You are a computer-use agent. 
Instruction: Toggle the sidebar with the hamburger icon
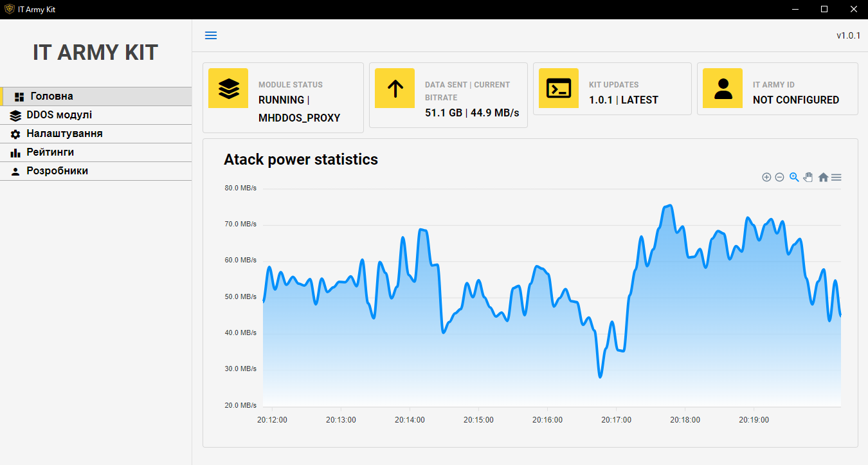point(210,35)
